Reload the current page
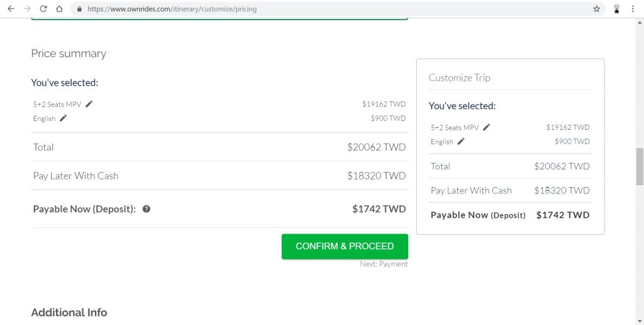The image size is (644, 325). (43, 9)
